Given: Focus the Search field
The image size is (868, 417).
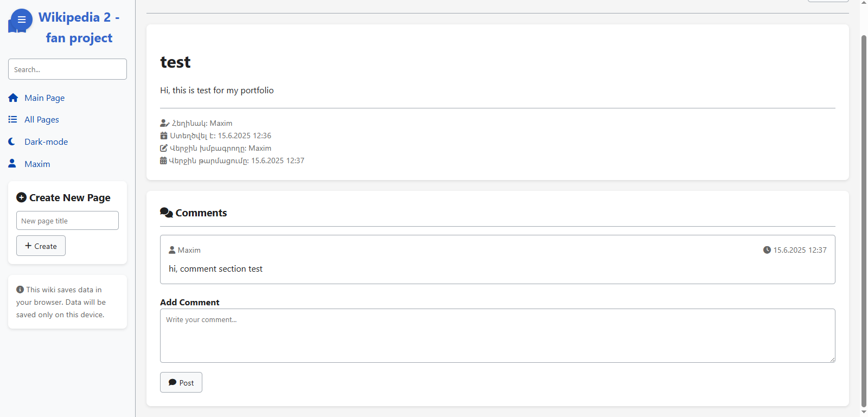Looking at the screenshot, I should [67, 69].
